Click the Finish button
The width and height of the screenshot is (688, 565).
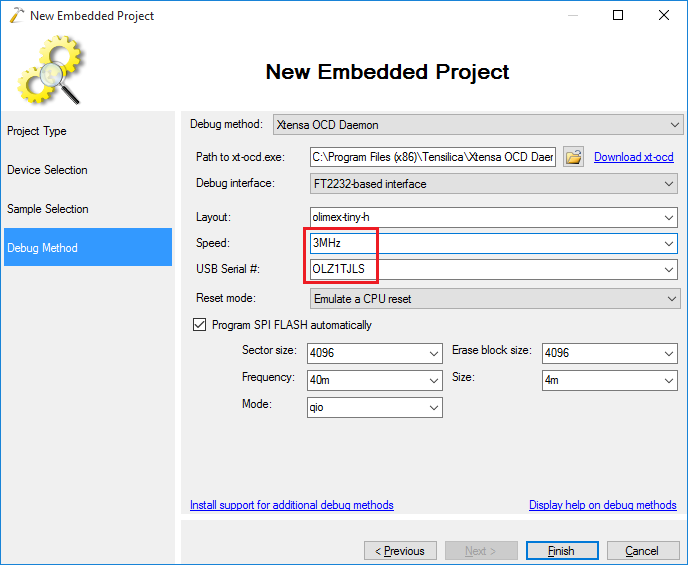562,551
